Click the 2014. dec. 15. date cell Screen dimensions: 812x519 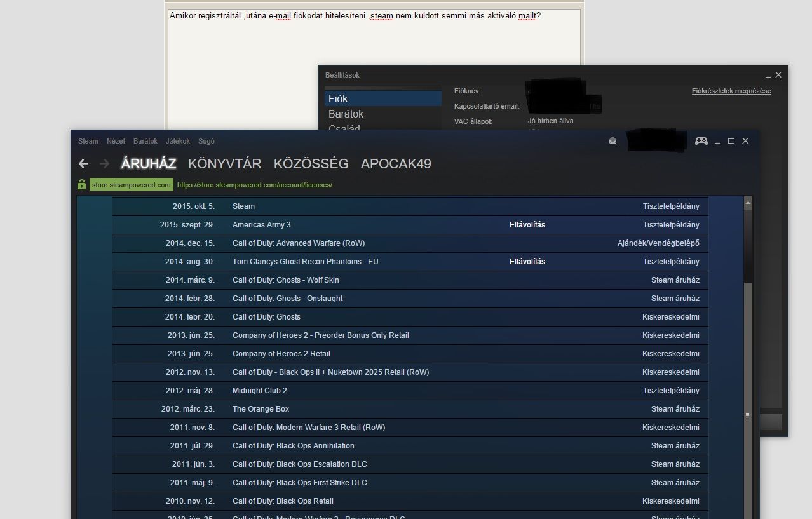point(190,243)
